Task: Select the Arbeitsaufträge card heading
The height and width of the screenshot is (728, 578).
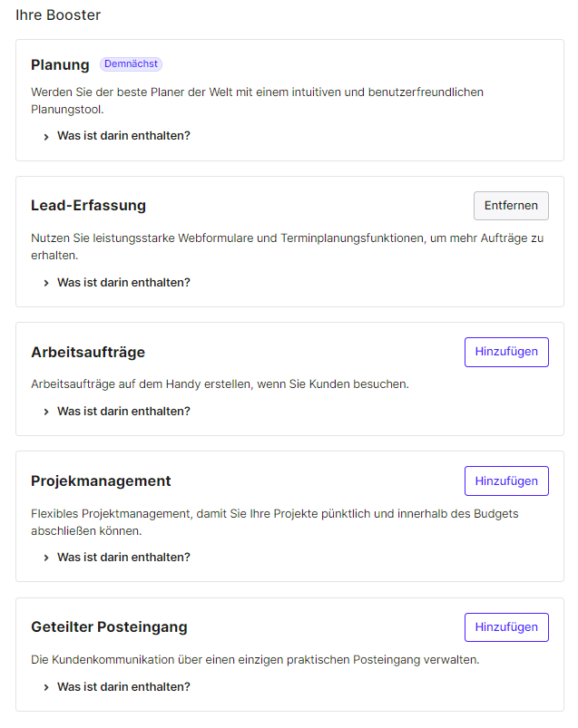Action: pyautogui.click(x=88, y=353)
